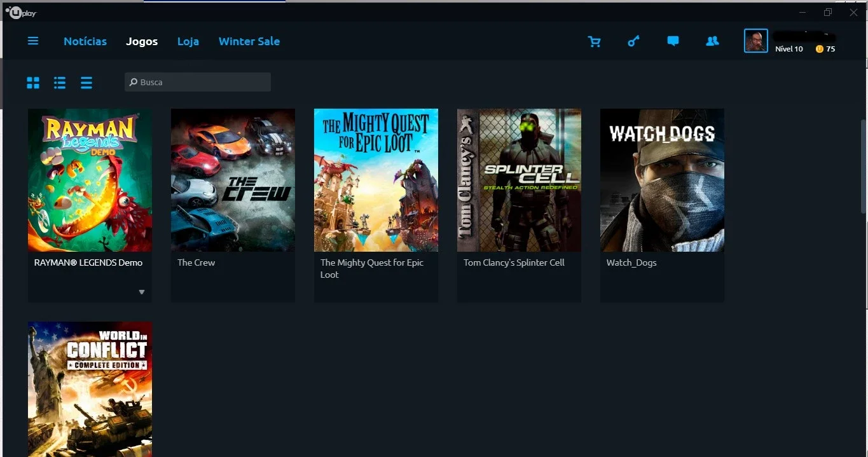Switch to large grid view

33,83
